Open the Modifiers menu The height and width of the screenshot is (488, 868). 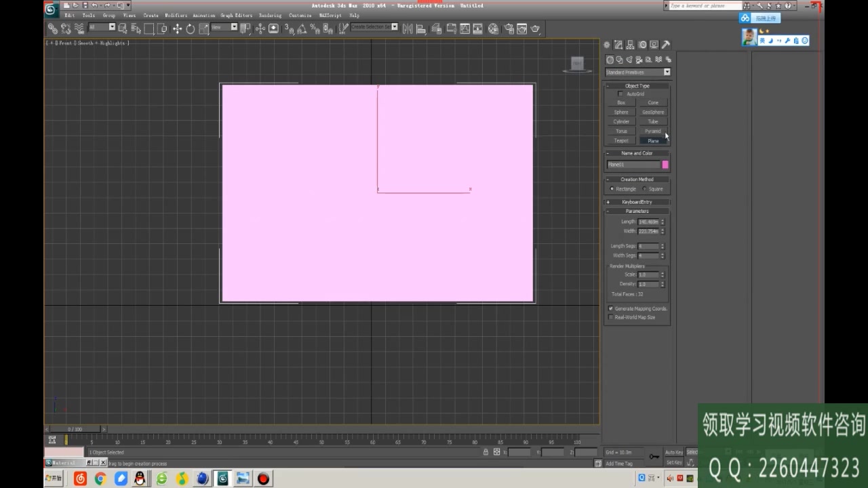pos(176,15)
